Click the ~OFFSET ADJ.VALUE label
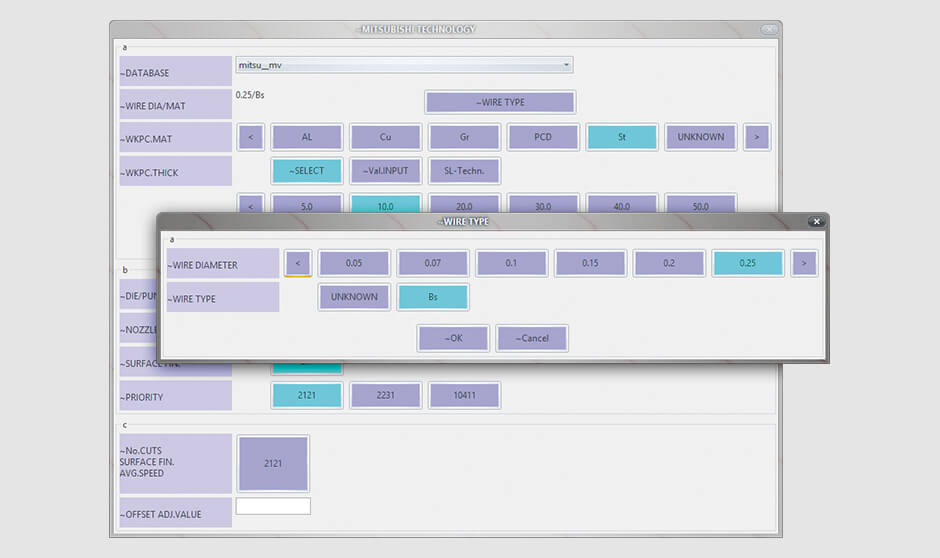The image size is (940, 558). point(176,513)
